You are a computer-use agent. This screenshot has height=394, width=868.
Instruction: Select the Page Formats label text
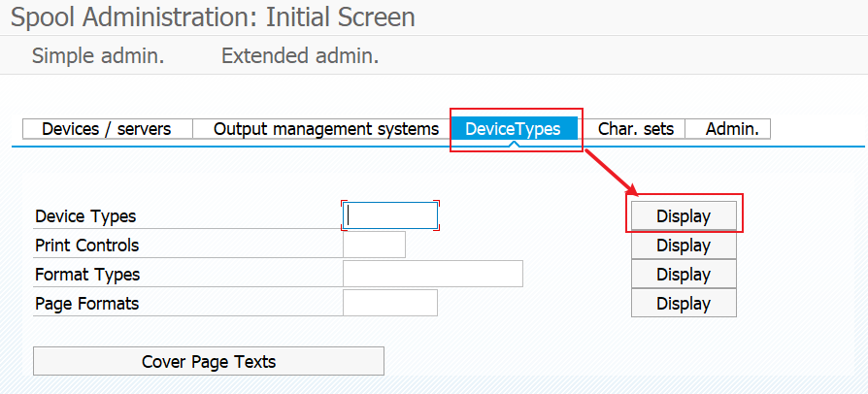(87, 304)
